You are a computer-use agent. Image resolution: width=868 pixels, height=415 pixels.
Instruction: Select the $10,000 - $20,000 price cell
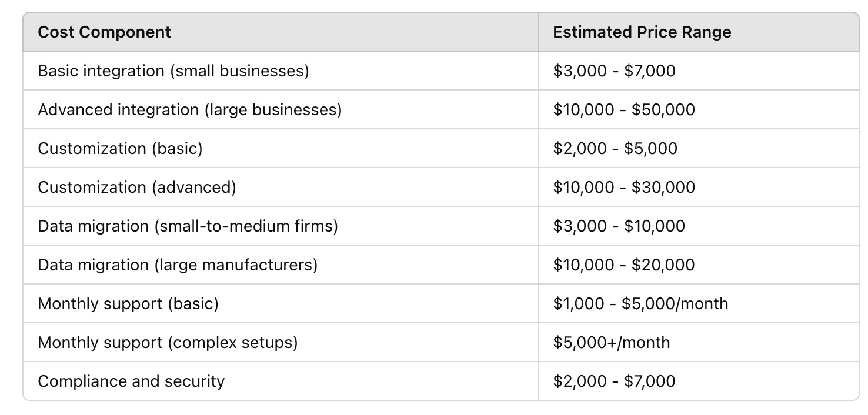point(698,265)
